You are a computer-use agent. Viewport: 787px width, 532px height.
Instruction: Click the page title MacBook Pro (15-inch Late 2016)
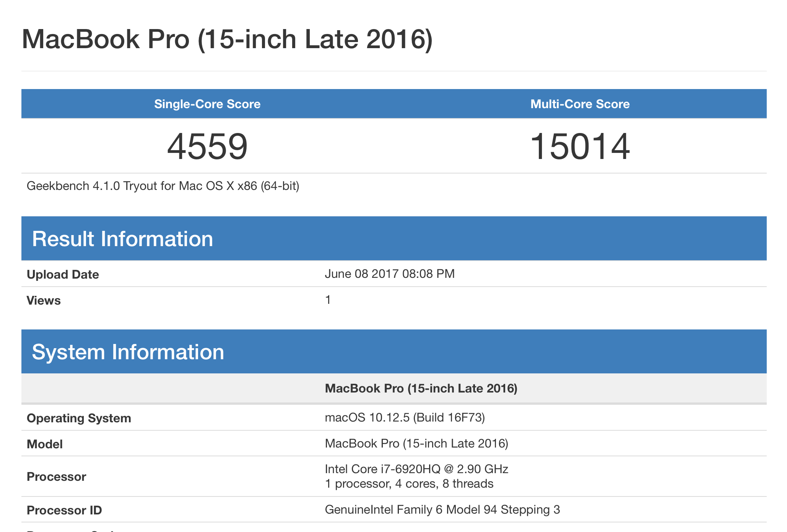(227, 39)
